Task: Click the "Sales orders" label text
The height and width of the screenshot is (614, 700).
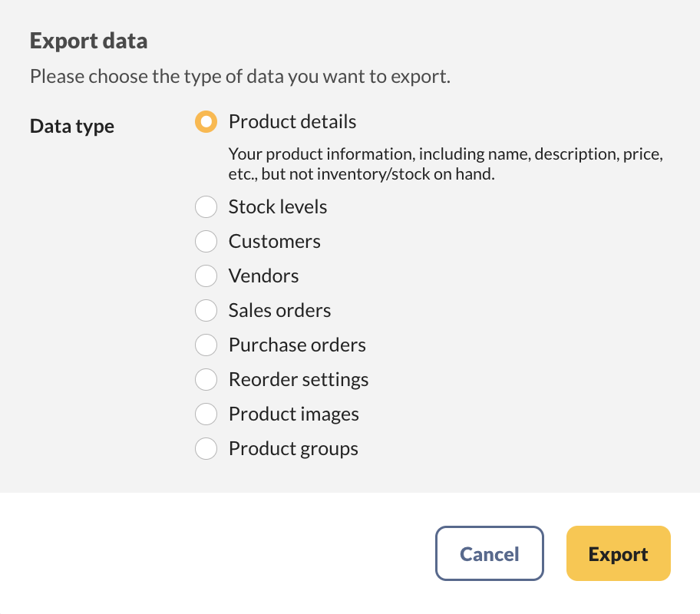Action: click(x=279, y=311)
